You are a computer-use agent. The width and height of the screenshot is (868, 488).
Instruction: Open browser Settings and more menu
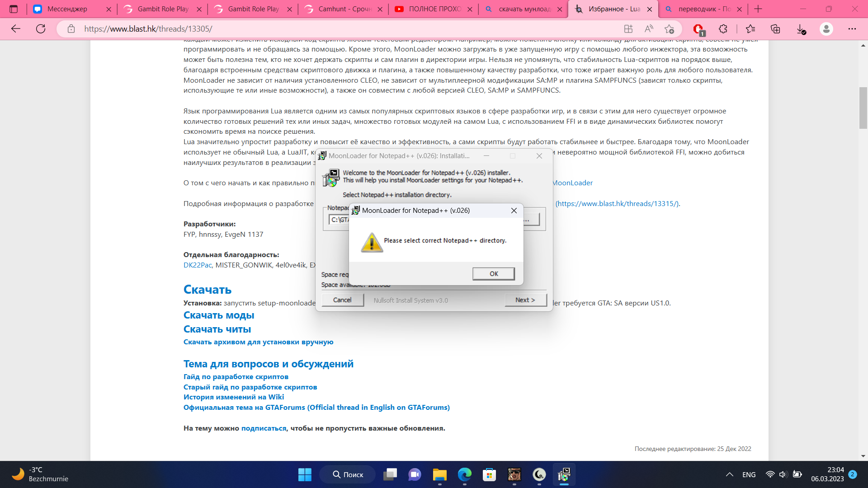tap(852, 29)
